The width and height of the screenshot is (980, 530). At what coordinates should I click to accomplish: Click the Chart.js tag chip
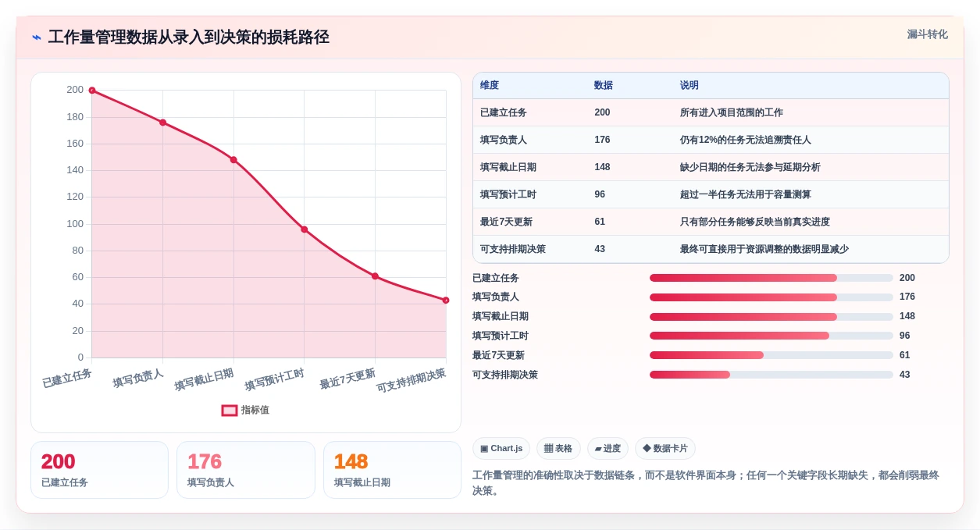501,448
